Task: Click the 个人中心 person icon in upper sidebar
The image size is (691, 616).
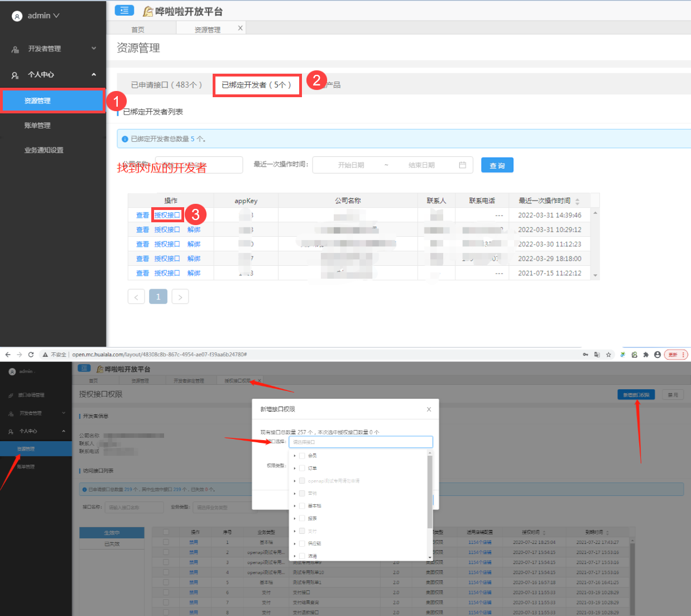Action: click(x=16, y=75)
